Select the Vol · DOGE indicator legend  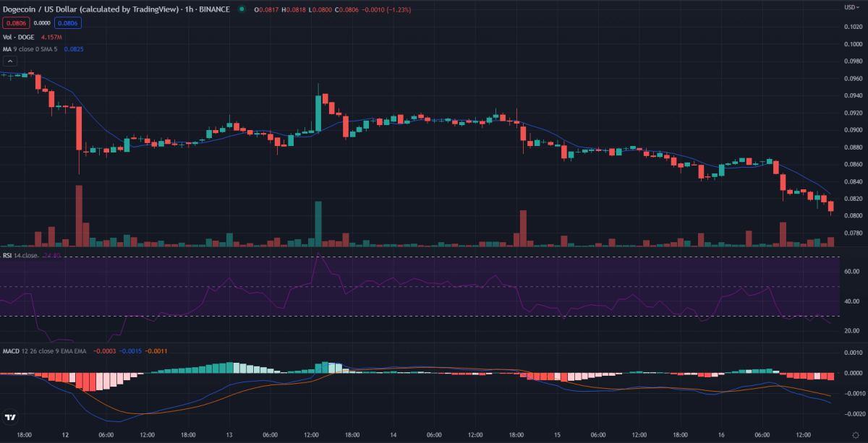(x=17, y=36)
